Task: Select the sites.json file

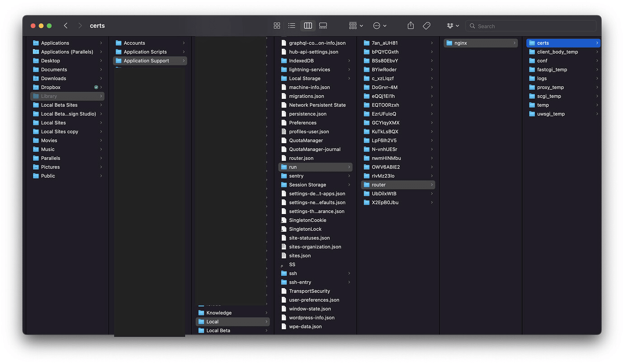Action: 315,256
